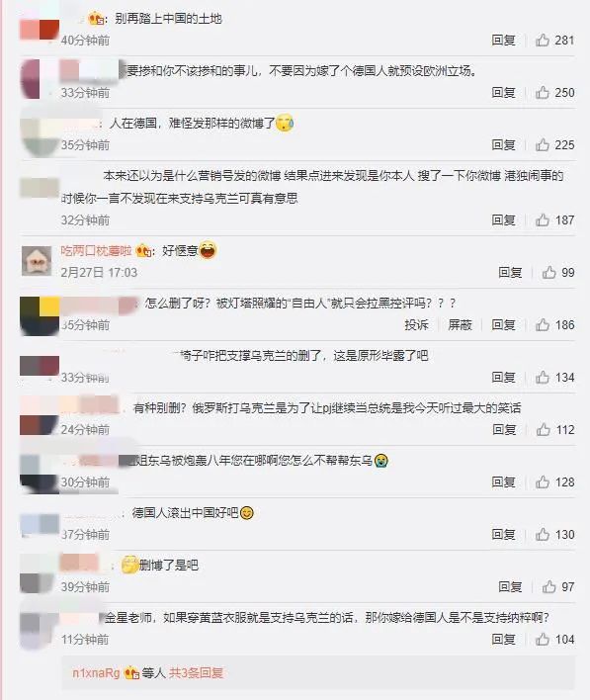
Task: Click 回复 on the 128-like comment
Action: coord(503,482)
